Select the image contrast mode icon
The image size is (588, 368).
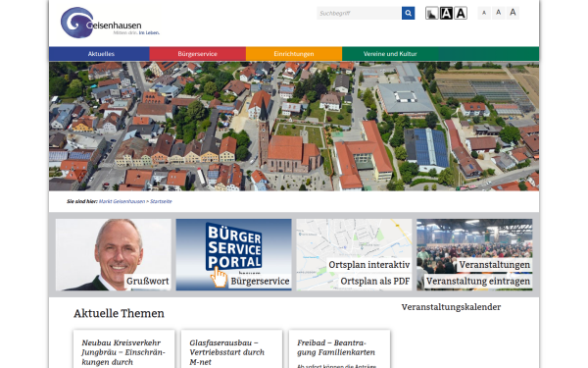point(431,13)
